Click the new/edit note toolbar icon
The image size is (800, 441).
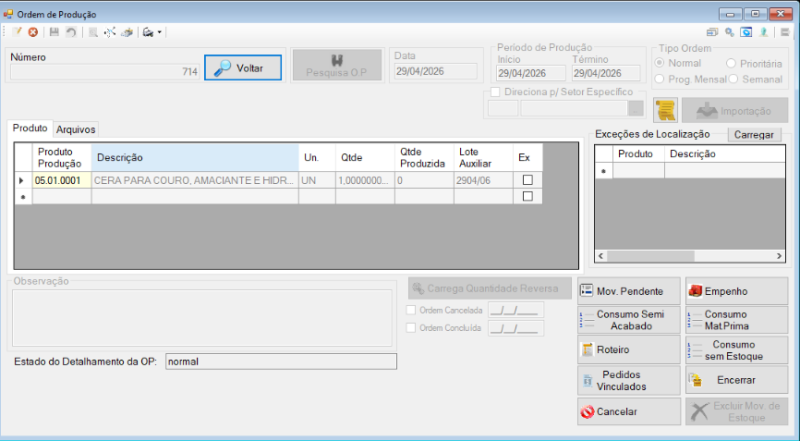17,32
